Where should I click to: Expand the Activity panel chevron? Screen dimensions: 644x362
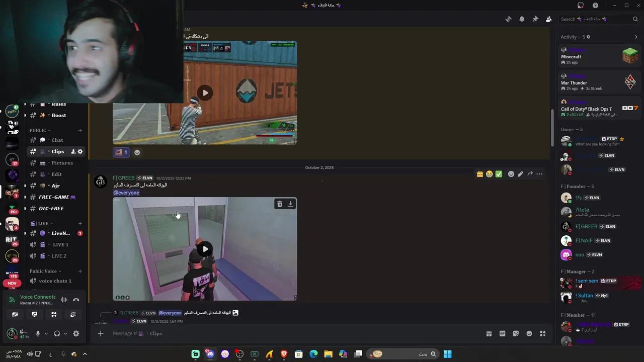click(x=636, y=37)
